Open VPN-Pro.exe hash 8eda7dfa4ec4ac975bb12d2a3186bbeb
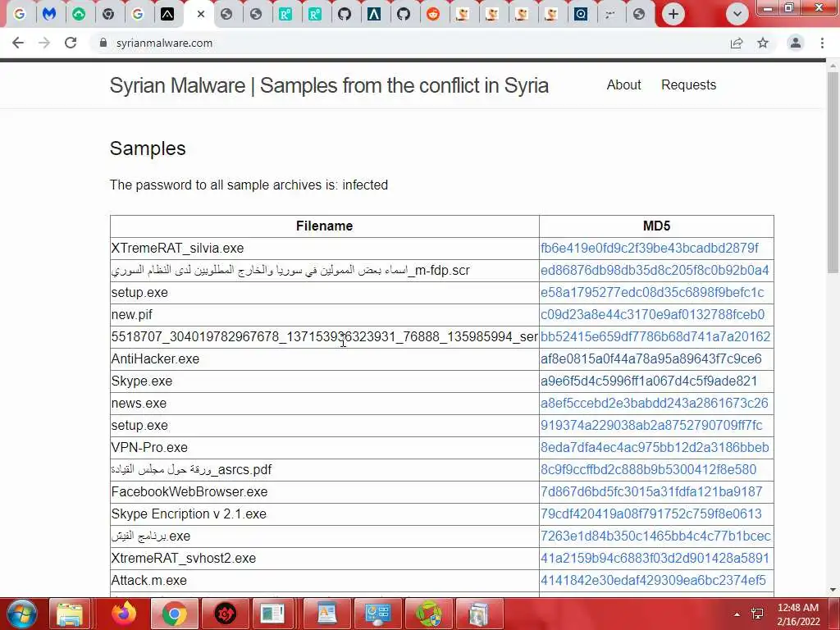The image size is (840, 630). tap(655, 447)
